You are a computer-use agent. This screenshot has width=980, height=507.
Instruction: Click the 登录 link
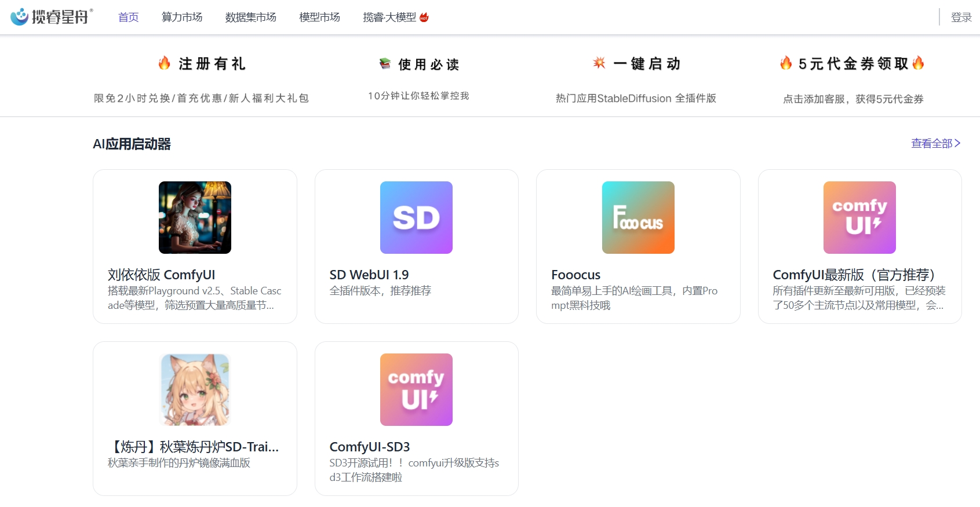click(961, 17)
